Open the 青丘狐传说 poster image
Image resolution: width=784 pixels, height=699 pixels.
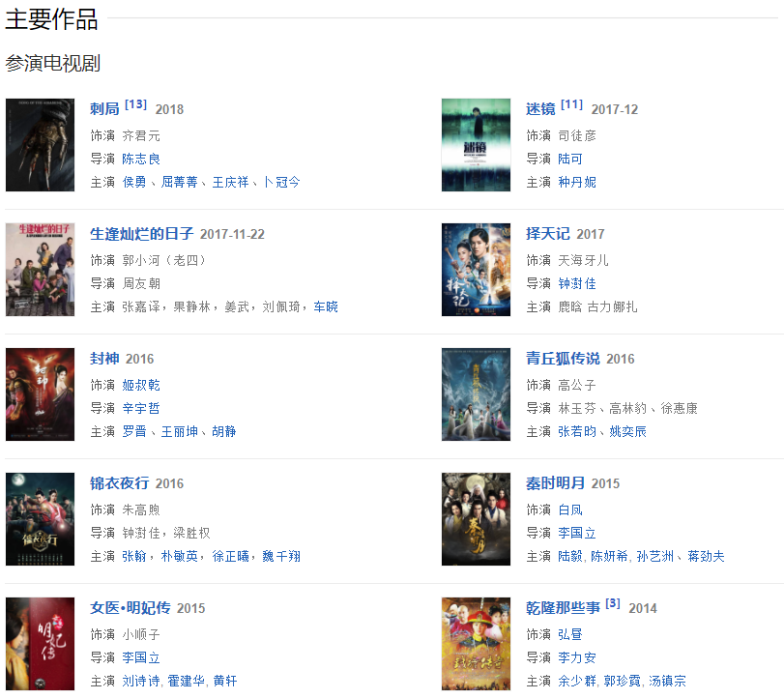(476, 394)
